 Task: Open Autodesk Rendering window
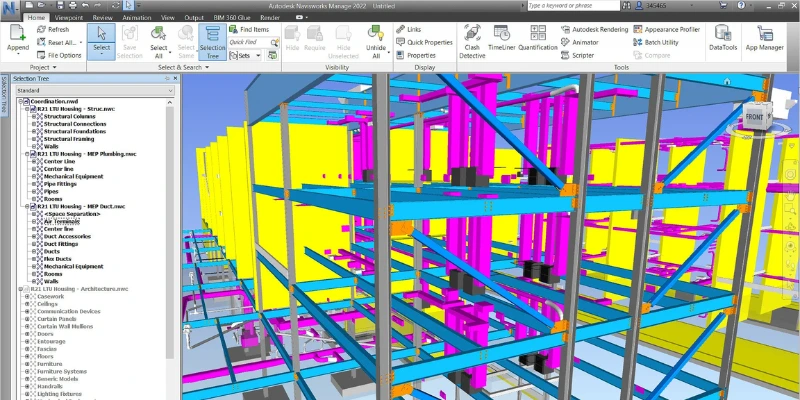(594, 30)
